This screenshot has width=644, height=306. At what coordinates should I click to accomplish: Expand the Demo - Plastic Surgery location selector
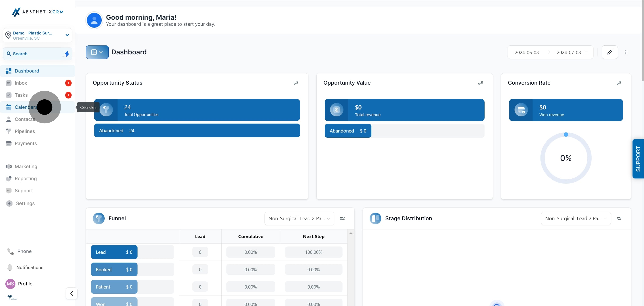click(38, 35)
